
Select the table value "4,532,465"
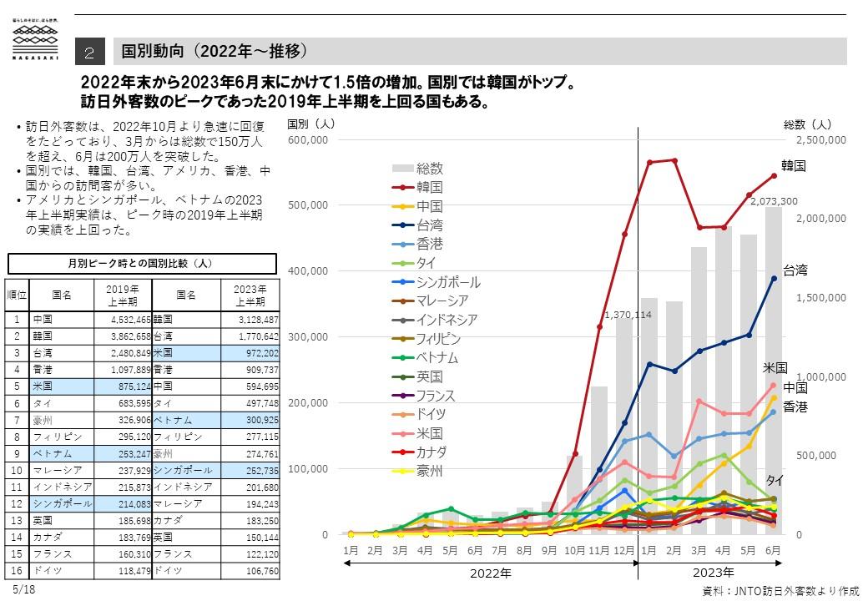(131, 320)
